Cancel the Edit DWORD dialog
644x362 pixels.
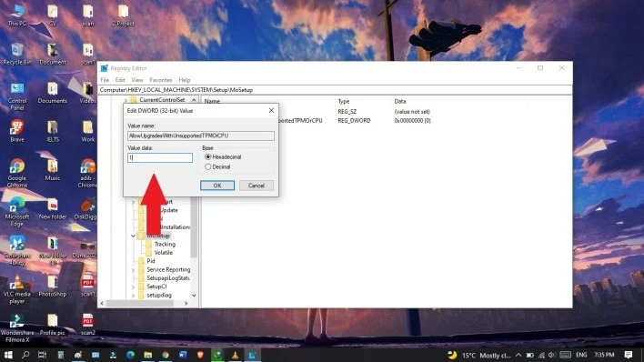256,186
